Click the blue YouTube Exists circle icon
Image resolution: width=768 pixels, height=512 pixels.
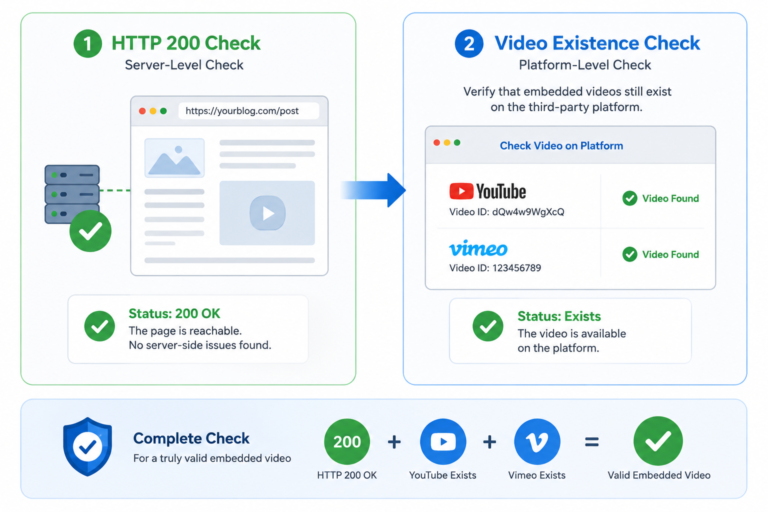(x=443, y=442)
